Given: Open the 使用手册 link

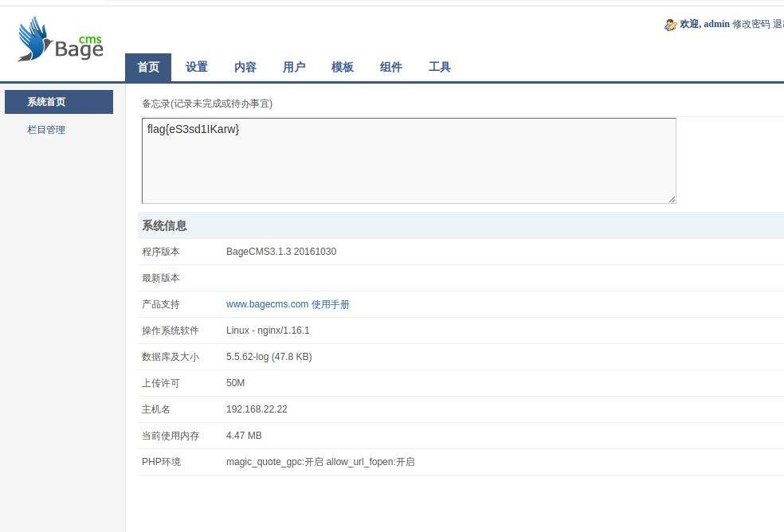Looking at the screenshot, I should click(x=330, y=304).
